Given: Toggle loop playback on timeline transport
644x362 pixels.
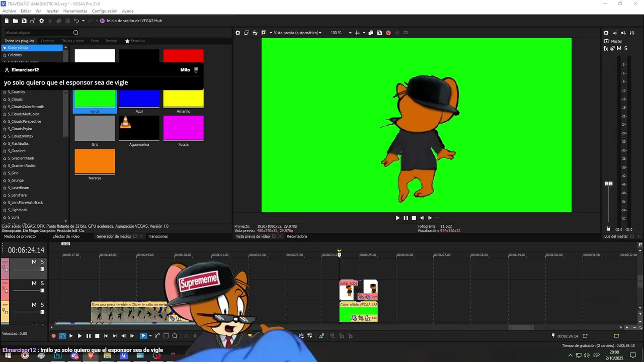Looking at the screenshot, I should [x=62, y=336].
